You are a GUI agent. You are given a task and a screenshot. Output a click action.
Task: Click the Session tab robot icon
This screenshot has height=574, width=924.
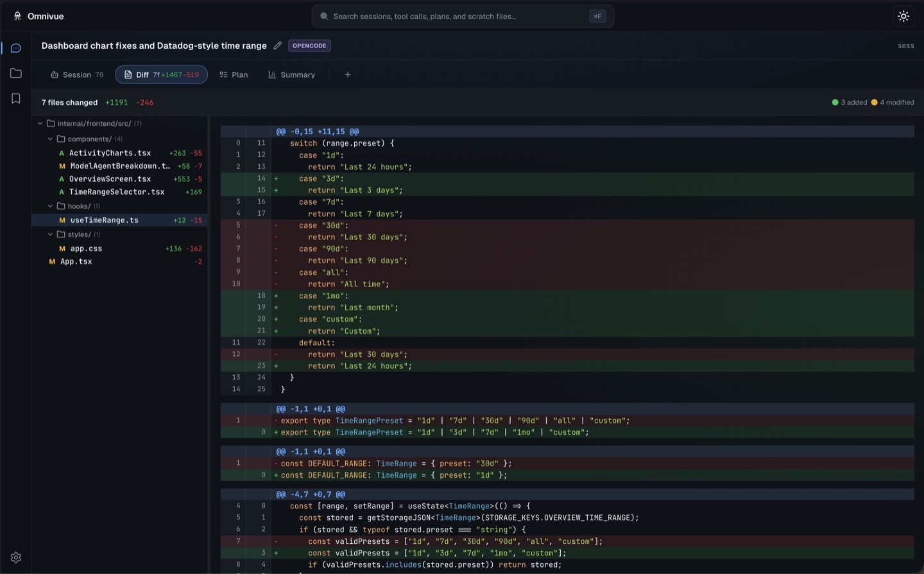pyautogui.click(x=55, y=74)
